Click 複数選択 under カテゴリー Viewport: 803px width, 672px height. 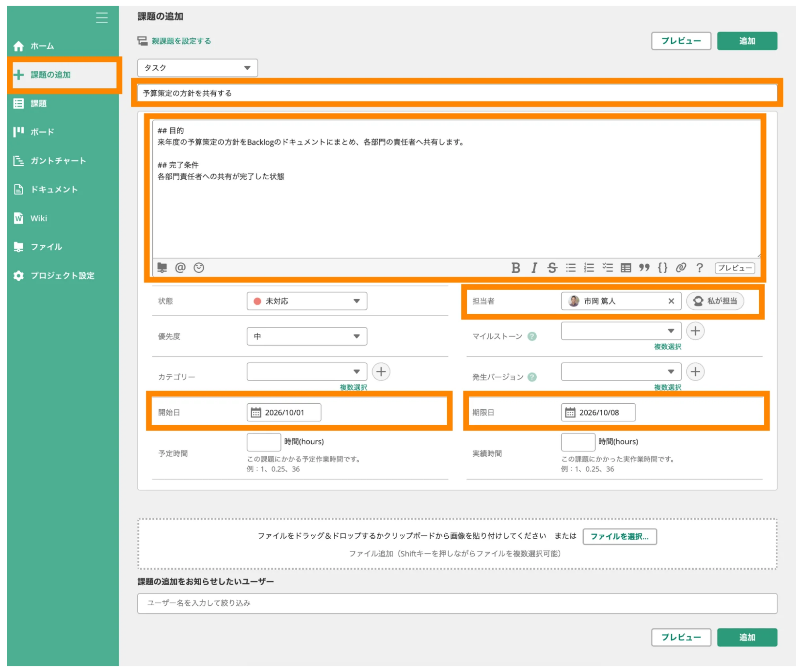353,387
